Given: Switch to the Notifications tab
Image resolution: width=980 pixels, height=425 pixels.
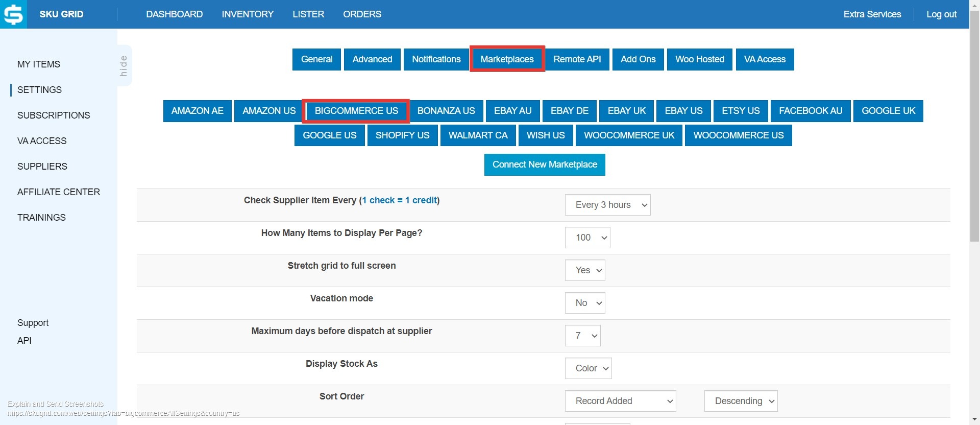Looking at the screenshot, I should click(x=436, y=59).
